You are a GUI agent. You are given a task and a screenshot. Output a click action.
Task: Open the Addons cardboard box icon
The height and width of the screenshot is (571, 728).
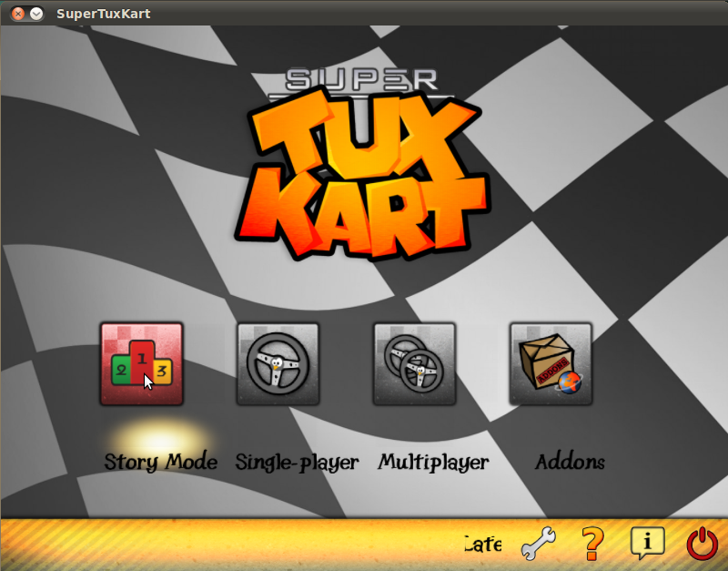[551, 363]
